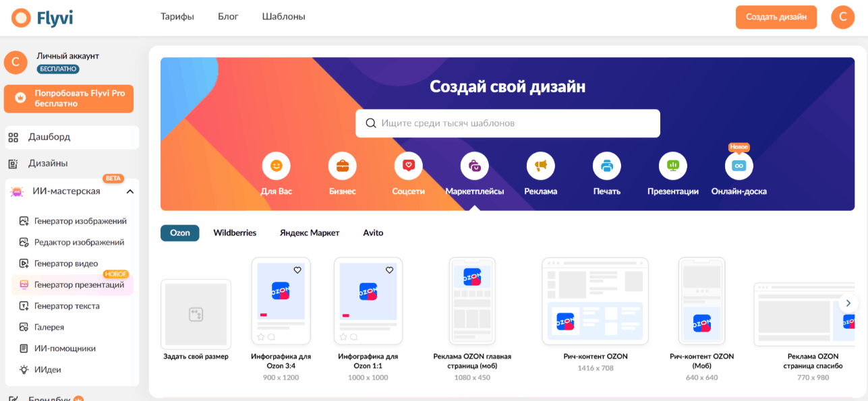The height and width of the screenshot is (401, 868).
Task: Select the Онлайн-доска category icon
Action: [x=739, y=165]
